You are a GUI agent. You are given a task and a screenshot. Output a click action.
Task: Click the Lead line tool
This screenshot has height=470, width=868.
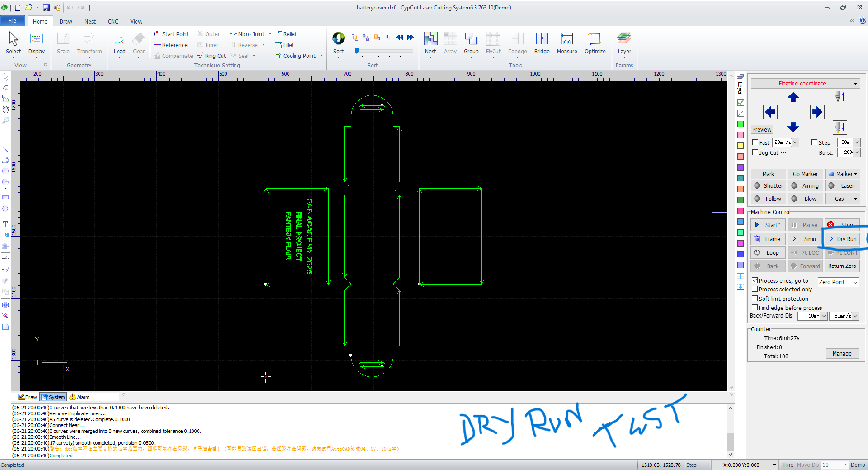click(119, 43)
